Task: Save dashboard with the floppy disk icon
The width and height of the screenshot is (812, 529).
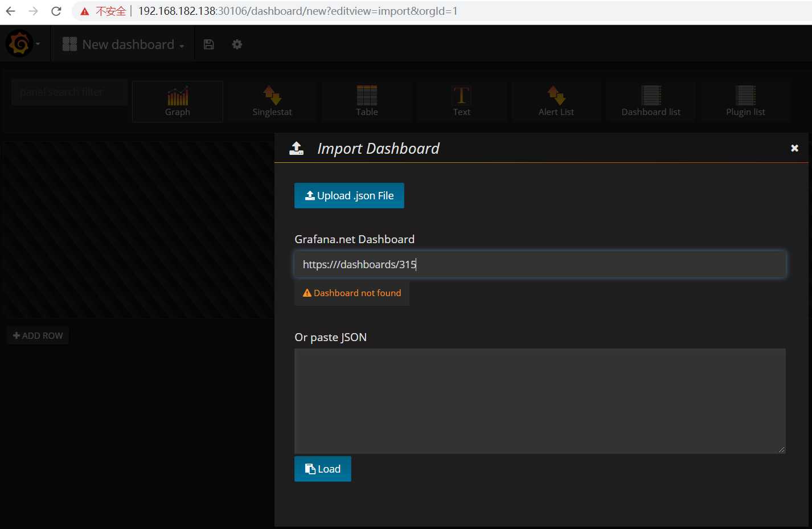Action: [x=208, y=44]
